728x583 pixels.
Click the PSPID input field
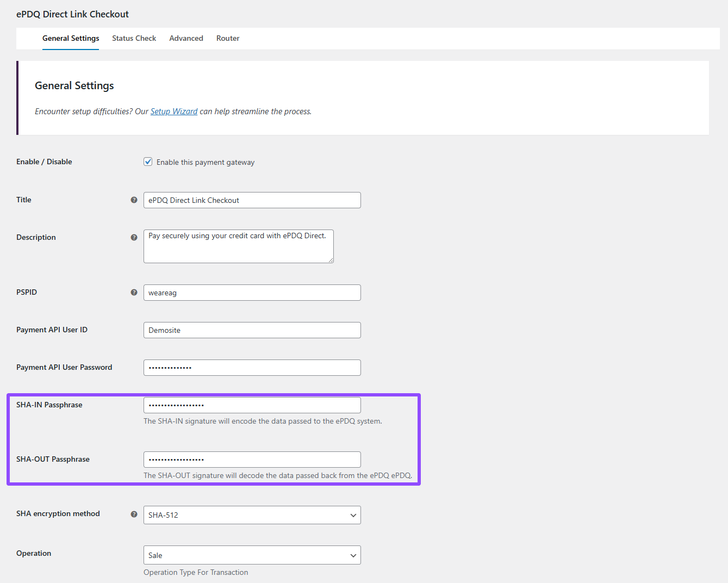[x=252, y=293]
